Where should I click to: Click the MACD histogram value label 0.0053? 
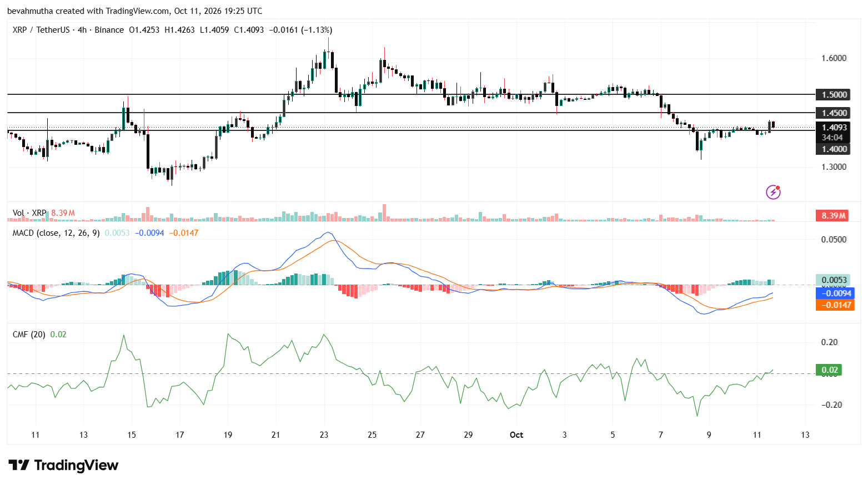coord(832,280)
